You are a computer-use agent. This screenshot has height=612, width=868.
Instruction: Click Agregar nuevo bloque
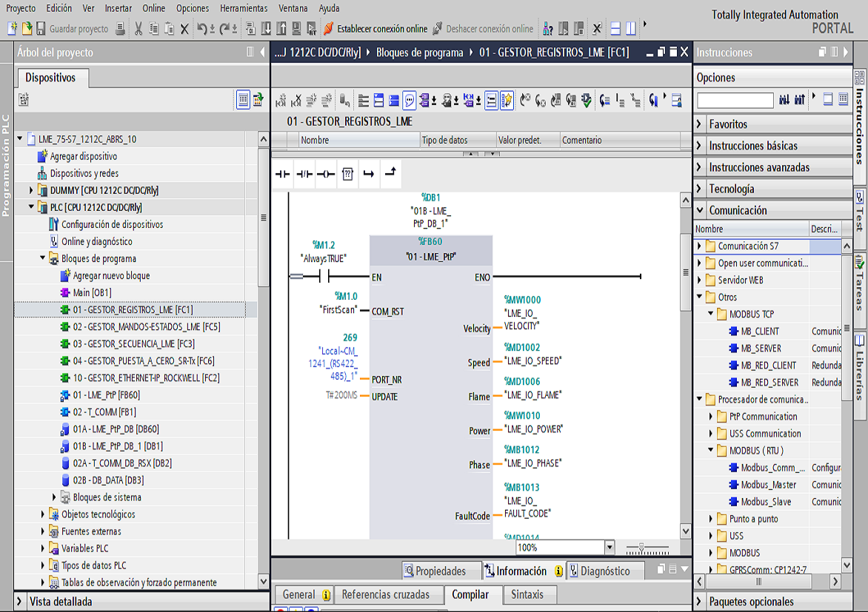111,275
